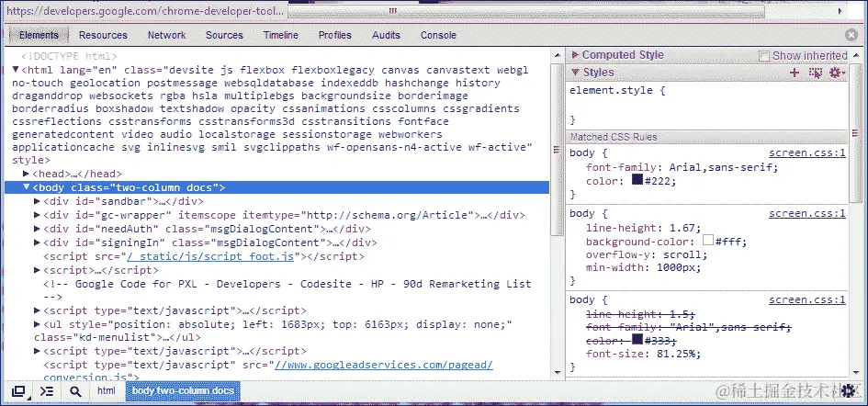This screenshot has width=868, height=406.
Task: Open the script_foot.js source link
Action: [210, 256]
